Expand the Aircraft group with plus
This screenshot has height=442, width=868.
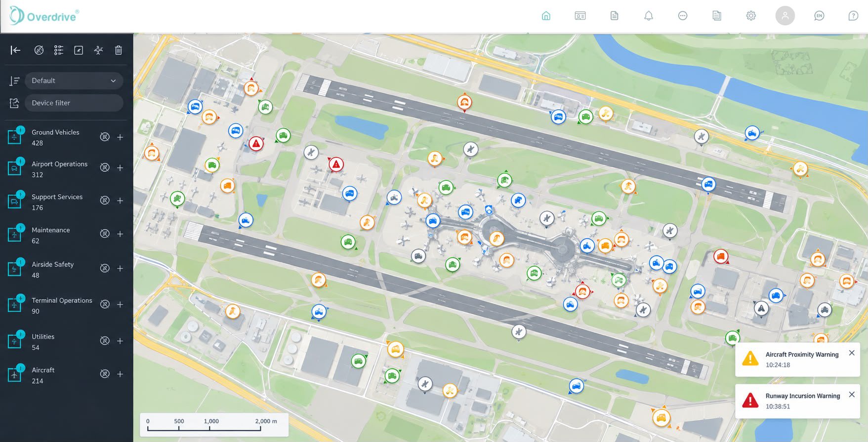pos(120,374)
